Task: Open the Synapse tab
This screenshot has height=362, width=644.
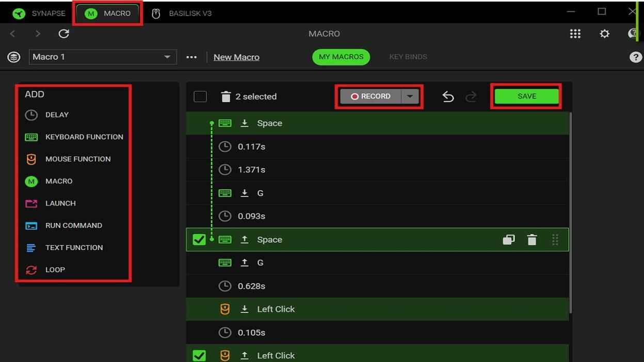Action: 40,13
